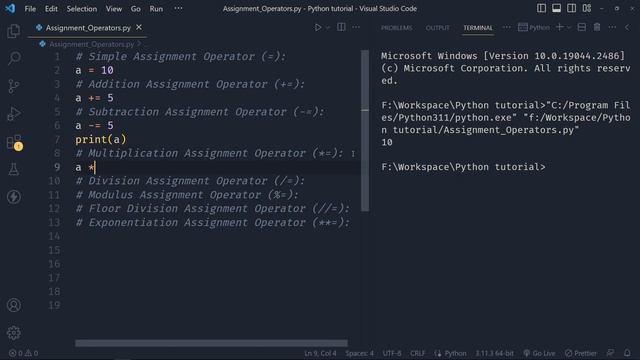Image resolution: width=640 pixels, height=360 pixels.
Task: Open the Manage settings gear
Action: tap(14, 333)
